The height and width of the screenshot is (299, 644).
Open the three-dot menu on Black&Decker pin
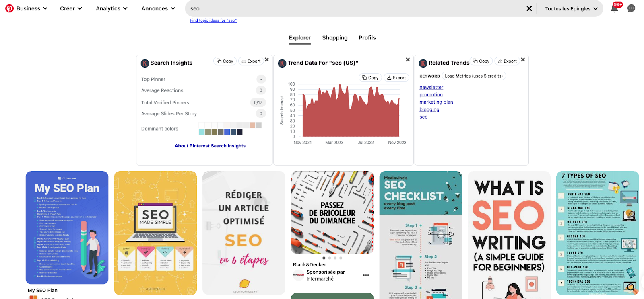[366, 275]
